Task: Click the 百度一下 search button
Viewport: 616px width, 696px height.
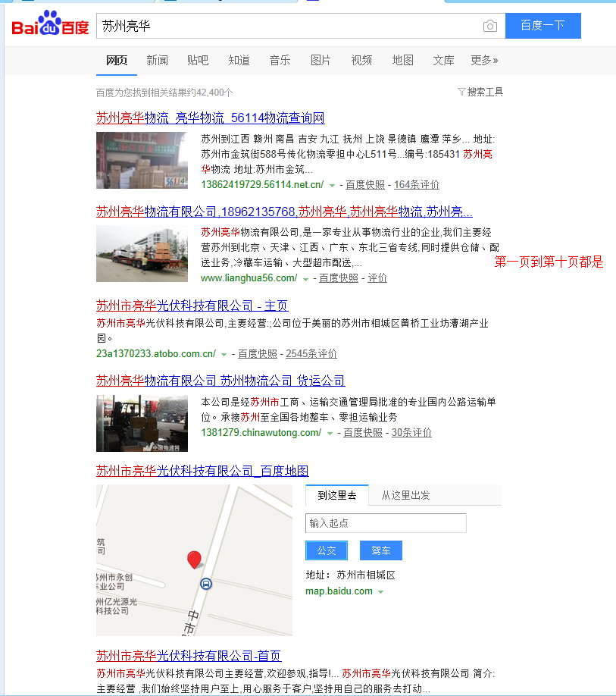Action: click(x=543, y=26)
